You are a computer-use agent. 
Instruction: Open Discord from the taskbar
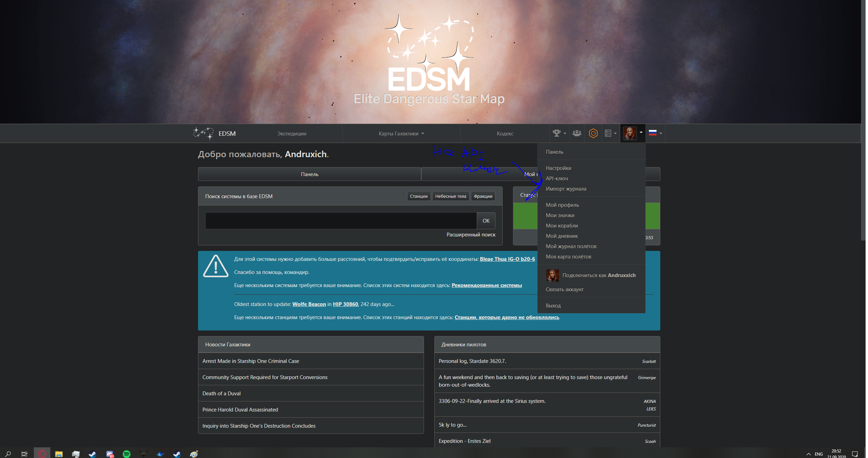110,454
